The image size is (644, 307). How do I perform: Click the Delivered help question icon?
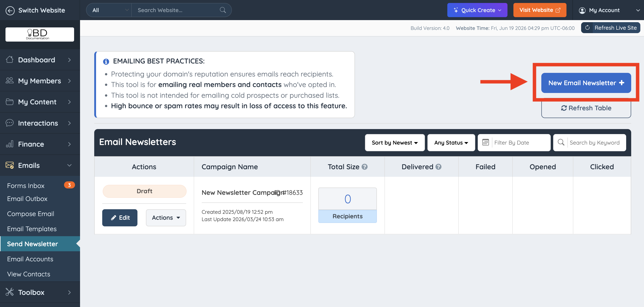pyautogui.click(x=438, y=167)
